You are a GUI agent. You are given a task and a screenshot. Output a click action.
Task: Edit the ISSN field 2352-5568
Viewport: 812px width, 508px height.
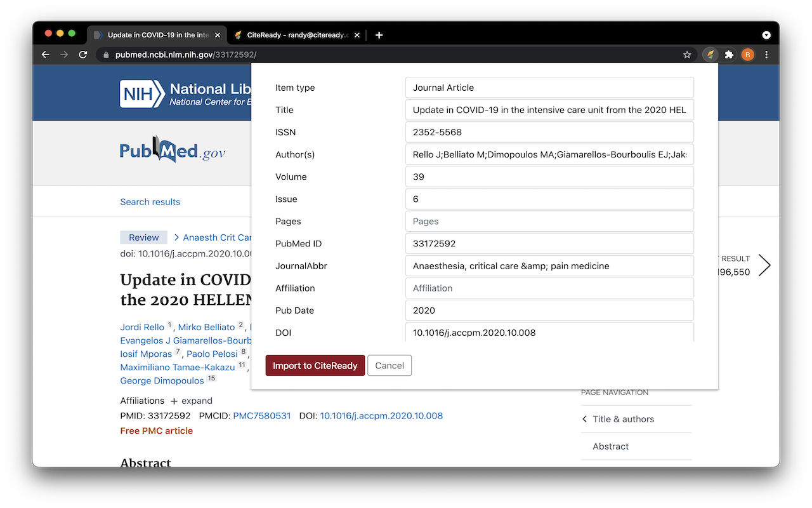point(549,132)
